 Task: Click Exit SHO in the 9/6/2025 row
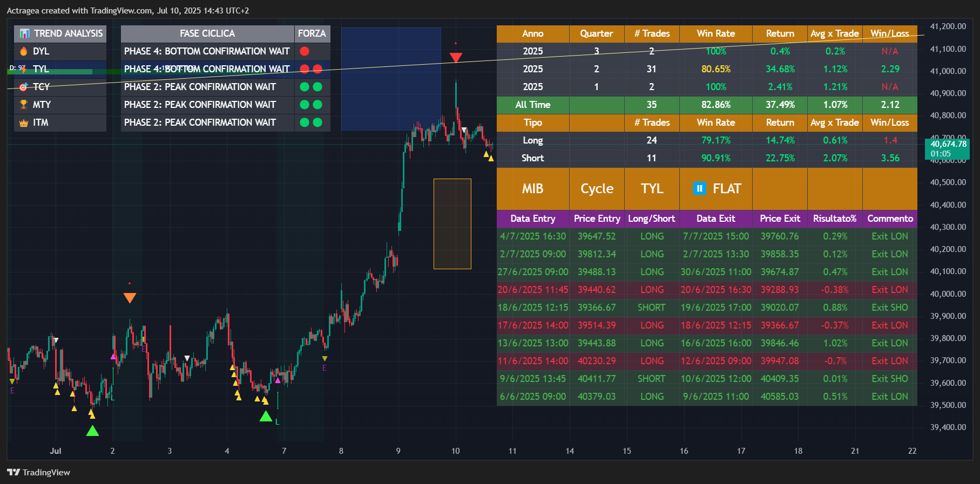tap(890, 379)
